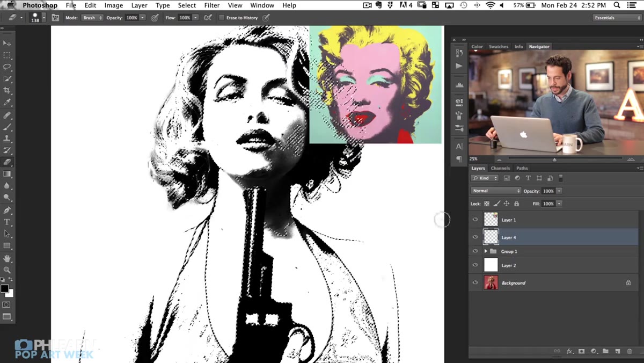Open the Image menu

click(x=114, y=5)
